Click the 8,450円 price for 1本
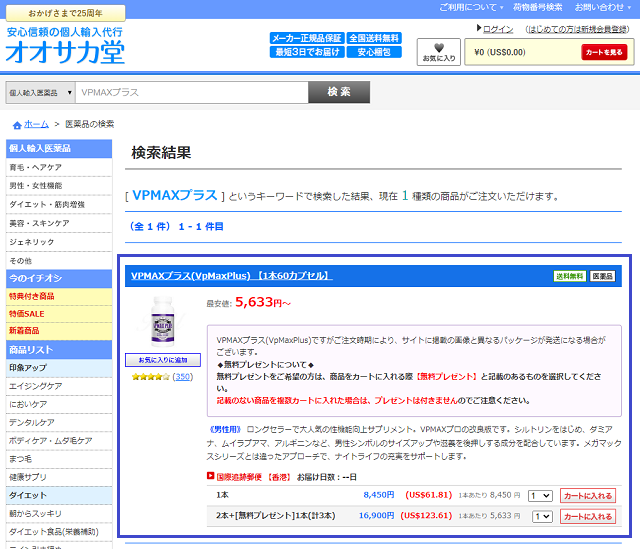640x549 pixels. coord(379,495)
